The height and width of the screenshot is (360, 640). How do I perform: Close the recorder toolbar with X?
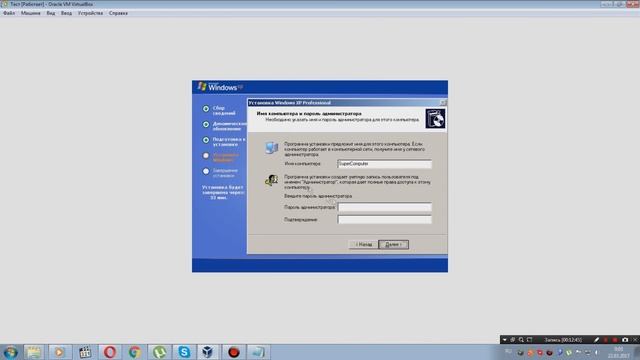(x=635, y=340)
